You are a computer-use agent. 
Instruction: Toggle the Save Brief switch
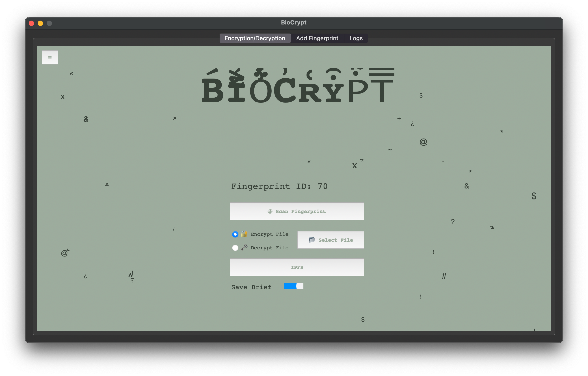pos(293,286)
